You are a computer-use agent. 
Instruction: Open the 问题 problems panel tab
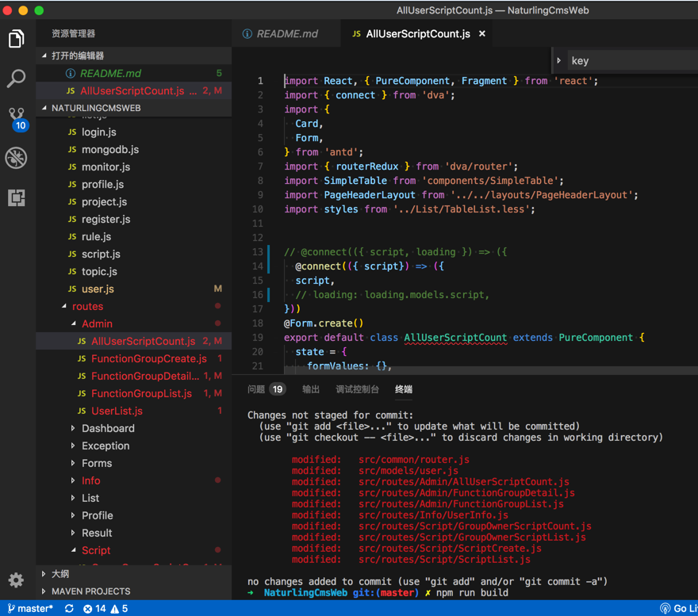click(x=267, y=389)
